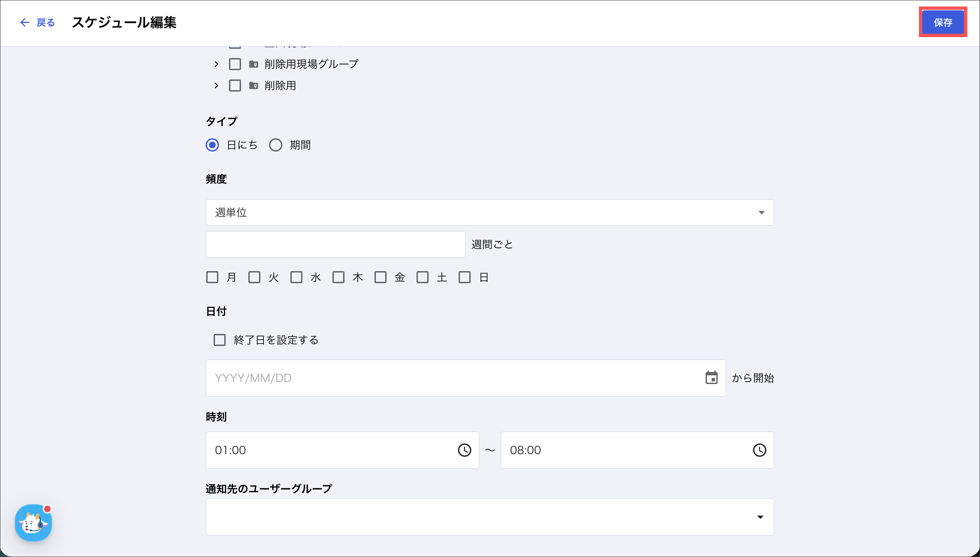Open the 通知先のユーザーグループ dropdown
Image resolution: width=980 pixels, height=557 pixels.
click(489, 517)
